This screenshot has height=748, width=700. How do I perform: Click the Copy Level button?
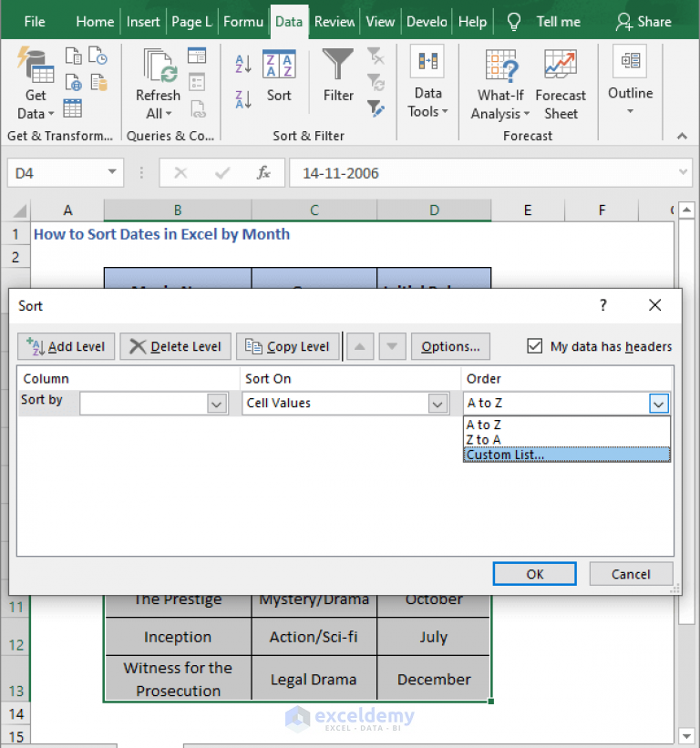[288, 346]
